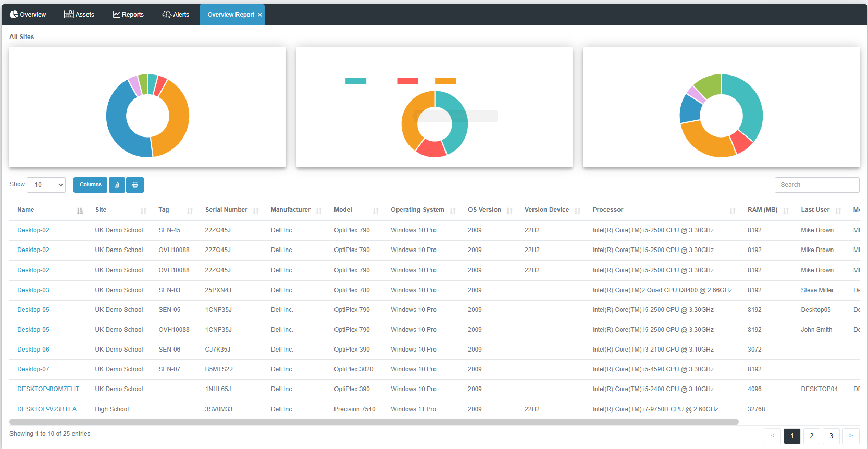Toggle the red legend item in middle chart
This screenshot has width=868, height=449.
(407, 81)
